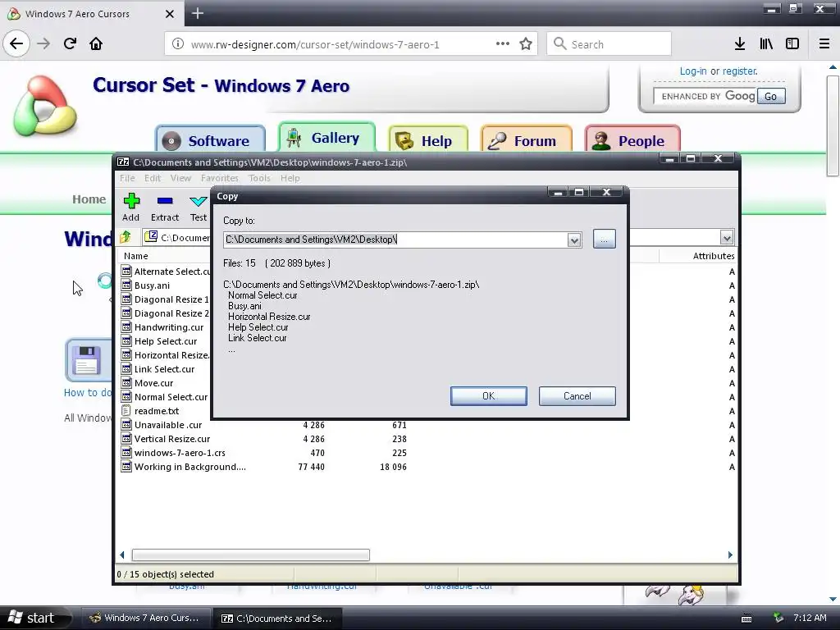This screenshot has height=630, width=840.
Task: Open 7-Zip File menu
Action: coord(127,178)
